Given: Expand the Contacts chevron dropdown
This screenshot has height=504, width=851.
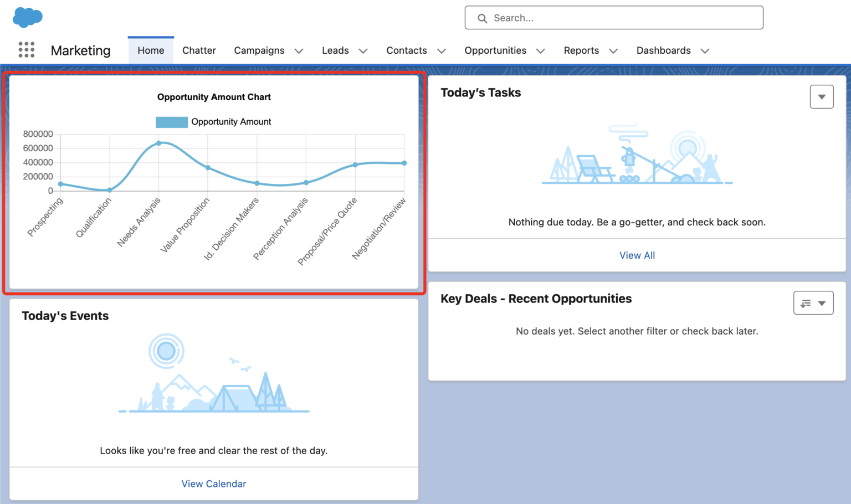Looking at the screenshot, I should pyautogui.click(x=442, y=51).
